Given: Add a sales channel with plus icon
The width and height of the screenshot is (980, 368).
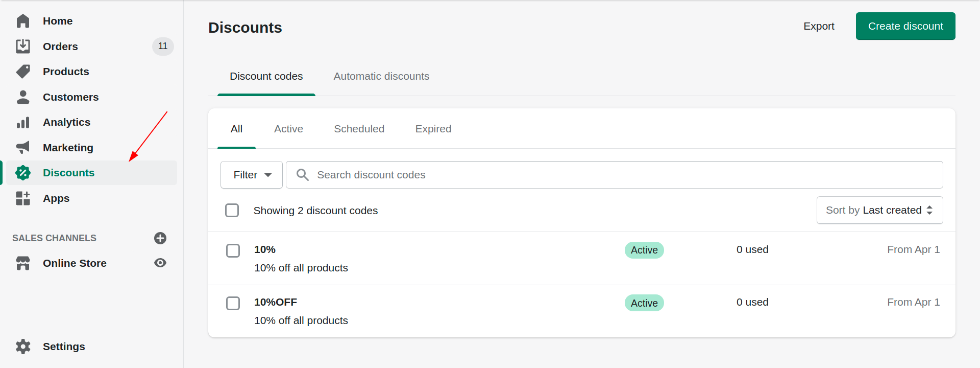Looking at the screenshot, I should [160, 238].
